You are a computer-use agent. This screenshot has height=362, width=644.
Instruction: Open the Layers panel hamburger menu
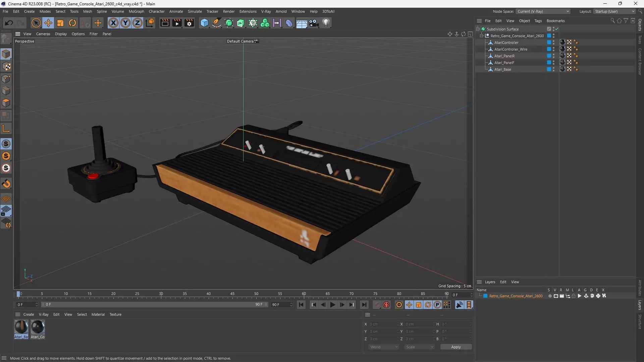tap(479, 282)
